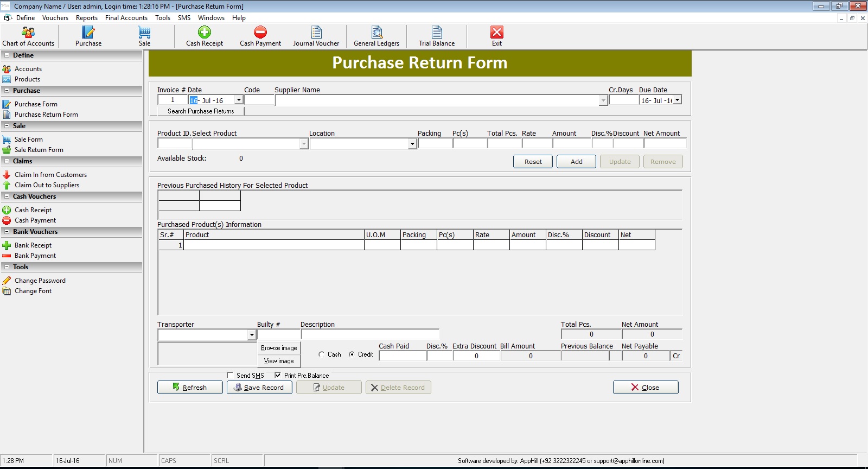Open the Final Accounts menu
The width and height of the screenshot is (868, 469).
coord(126,18)
